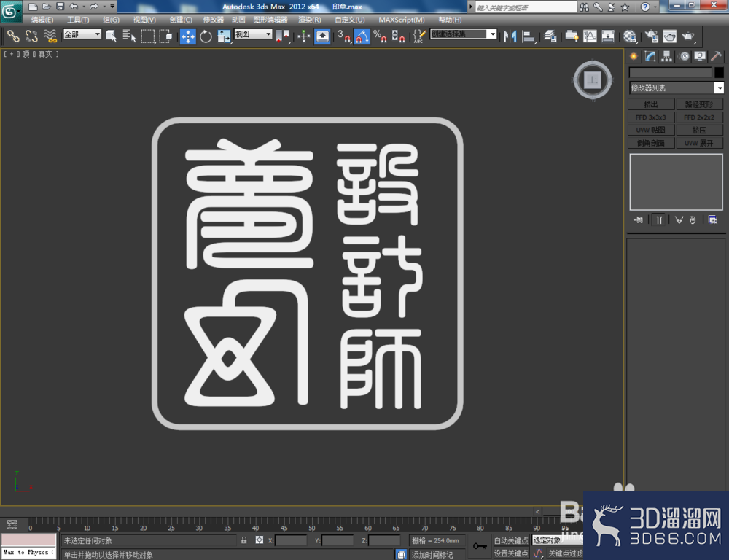Toggle Percent Snap
729x560 pixels.
coord(380,36)
